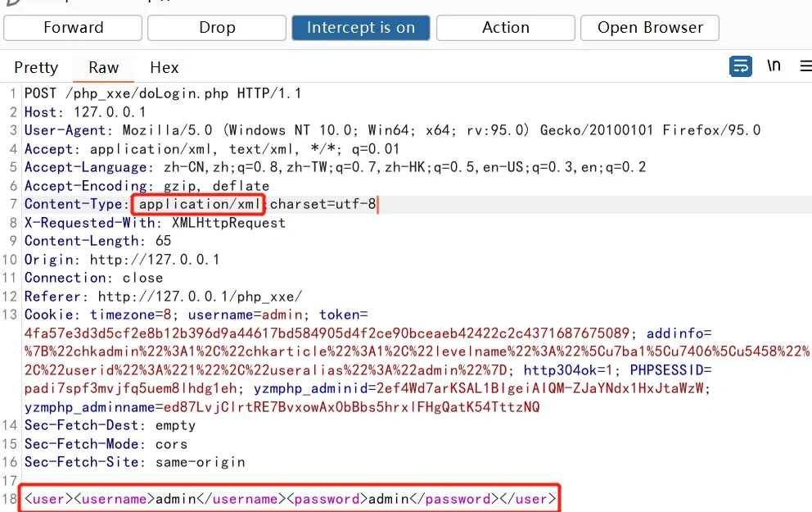Click the Accept-Language header line
The width and height of the screenshot is (812, 512).
pyautogui.click(x=335, y=167)
